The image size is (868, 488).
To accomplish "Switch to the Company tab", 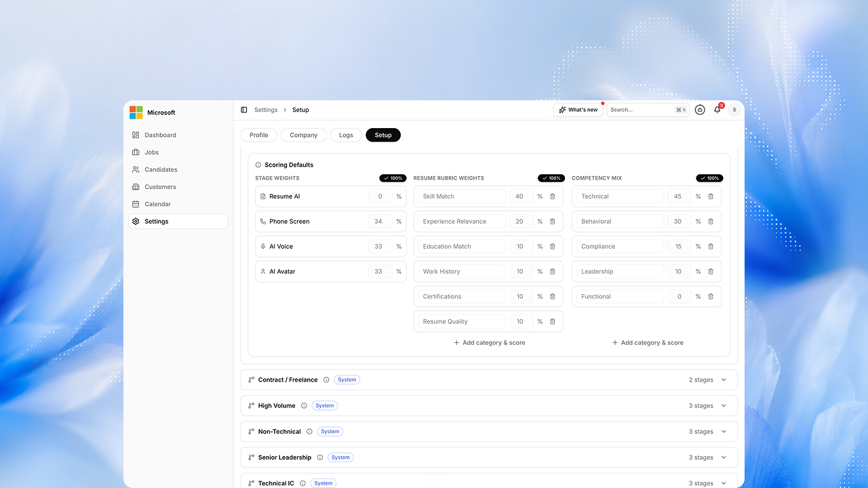I will click(304, 135).
